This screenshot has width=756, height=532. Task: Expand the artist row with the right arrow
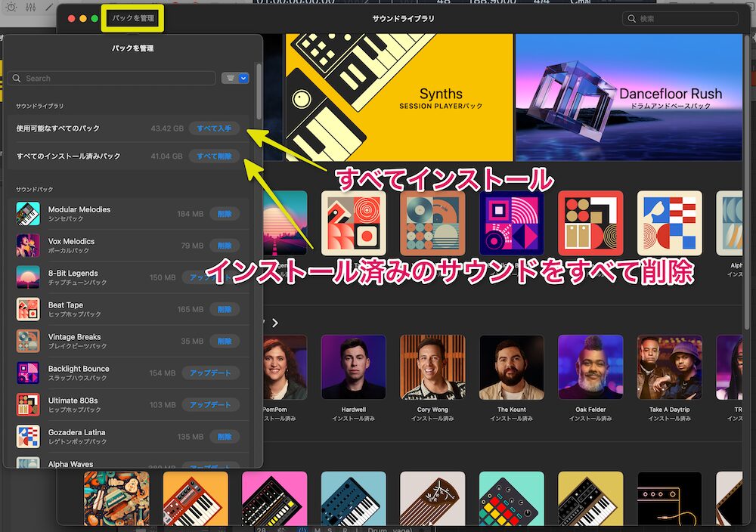pos(275,322)
